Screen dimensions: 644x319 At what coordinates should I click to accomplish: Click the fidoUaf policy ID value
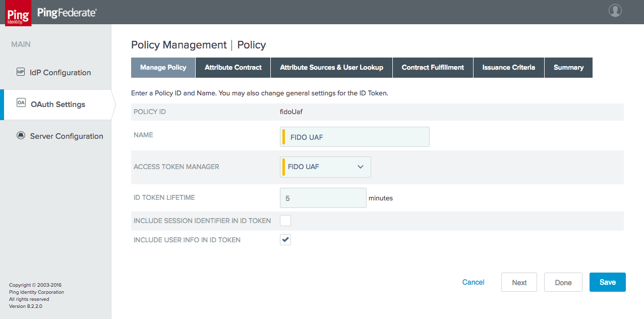coord(291,112)
